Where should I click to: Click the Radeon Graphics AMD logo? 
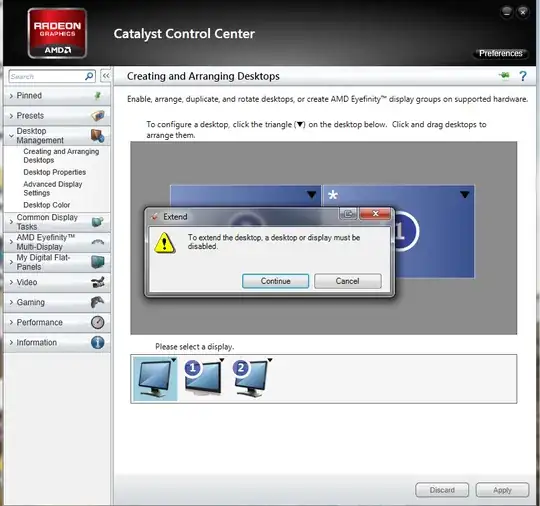(57, 33)
